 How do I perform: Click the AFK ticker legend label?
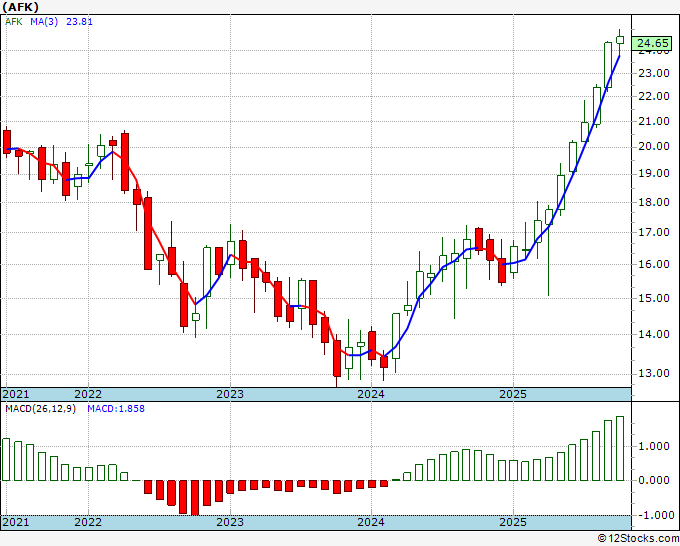[13, 22]
